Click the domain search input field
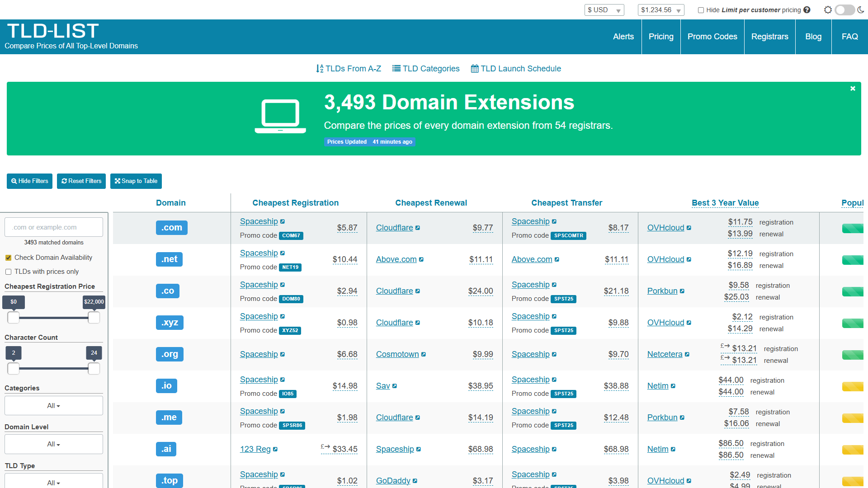Screen dimensions: 868x488 54,227
